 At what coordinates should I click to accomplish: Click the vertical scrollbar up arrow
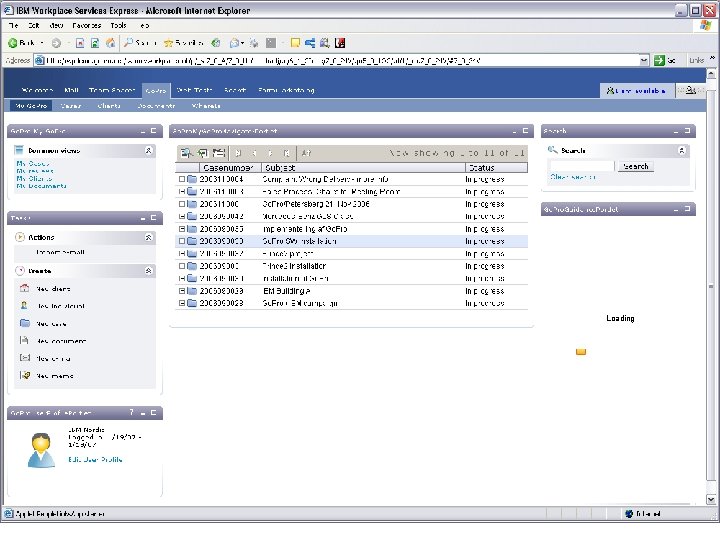(711, 74)
